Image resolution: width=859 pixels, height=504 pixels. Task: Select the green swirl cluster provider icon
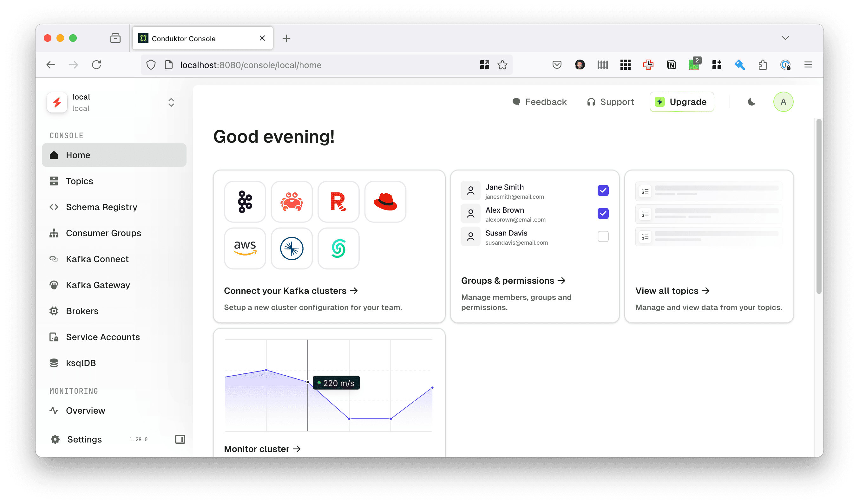[338, 248]
